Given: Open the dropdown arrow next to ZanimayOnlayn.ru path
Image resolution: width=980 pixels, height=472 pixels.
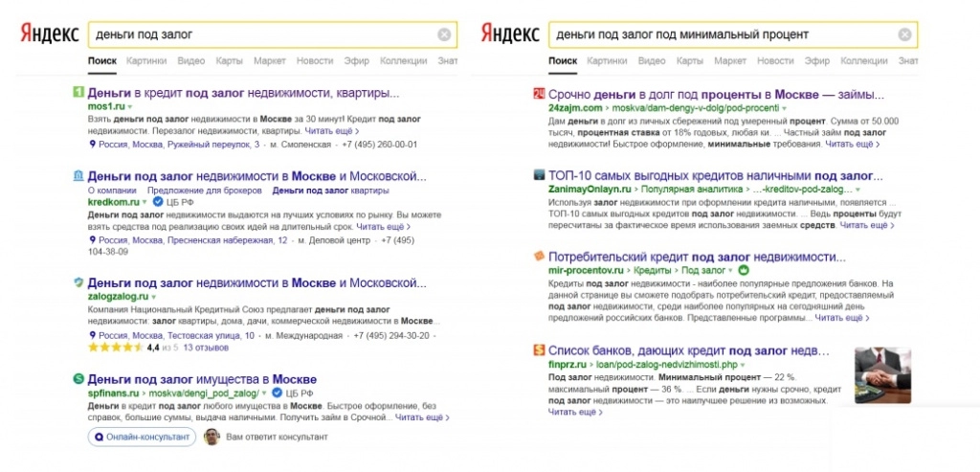Looking at the screenshot, I should point(858,189).
